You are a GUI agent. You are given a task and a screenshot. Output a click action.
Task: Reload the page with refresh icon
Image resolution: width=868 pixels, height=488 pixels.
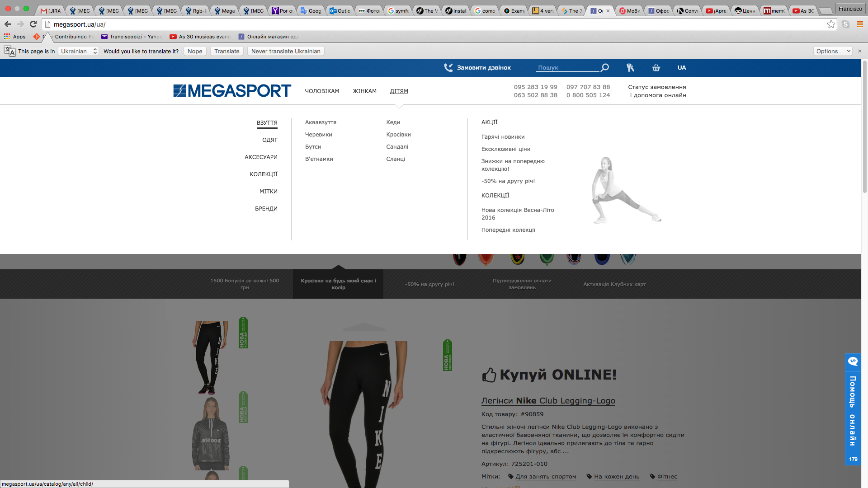33,24
